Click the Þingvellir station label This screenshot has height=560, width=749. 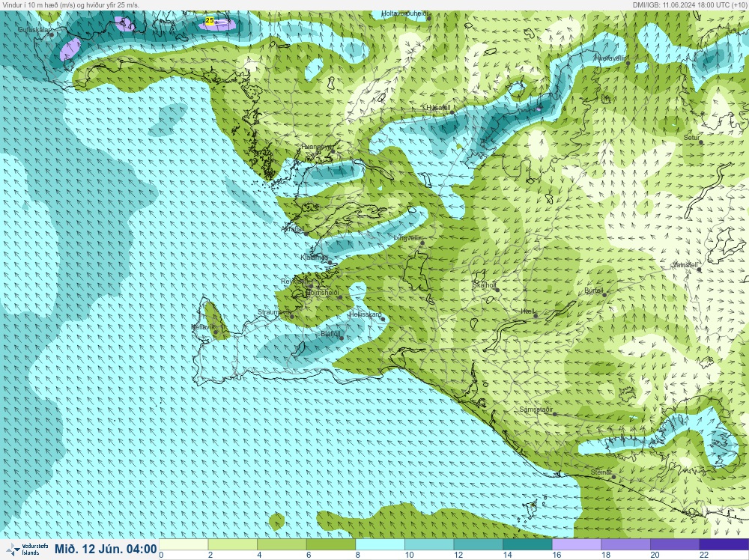click(x=407, y=238)
